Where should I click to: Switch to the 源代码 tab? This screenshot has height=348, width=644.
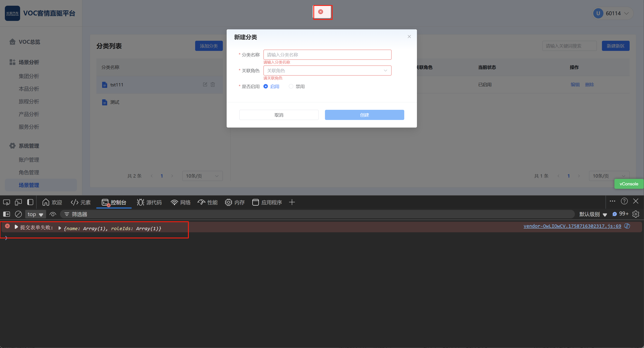pyautogui.click(x=149, y=202)
